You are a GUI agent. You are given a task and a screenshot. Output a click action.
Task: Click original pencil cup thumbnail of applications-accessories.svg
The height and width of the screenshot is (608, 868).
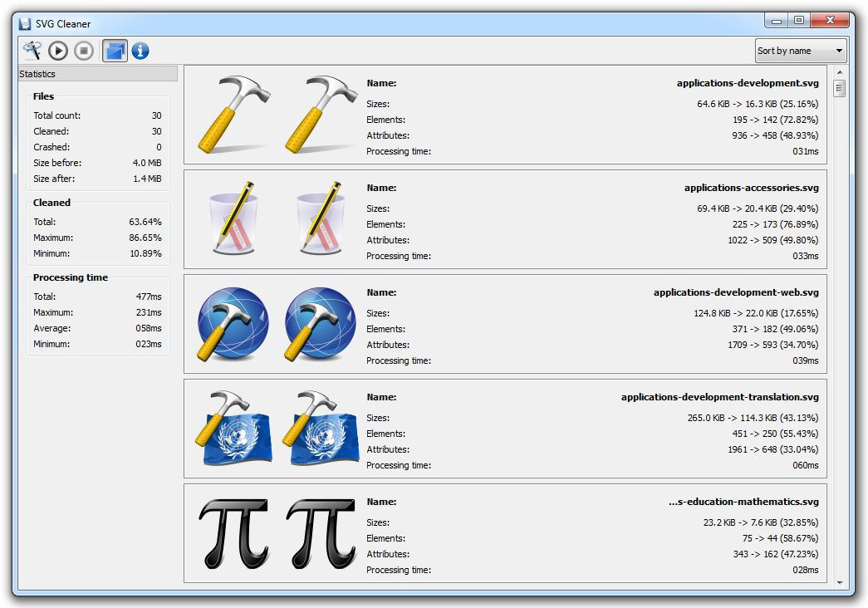pos(233,218)
